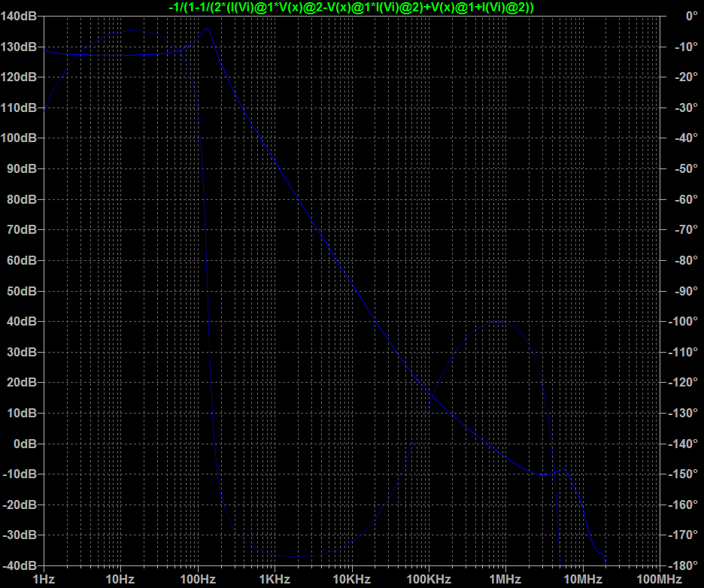This screenshot has height=588, width=704.
Task: Click the 1MHz frequency axis label
Action: (505, 580)
